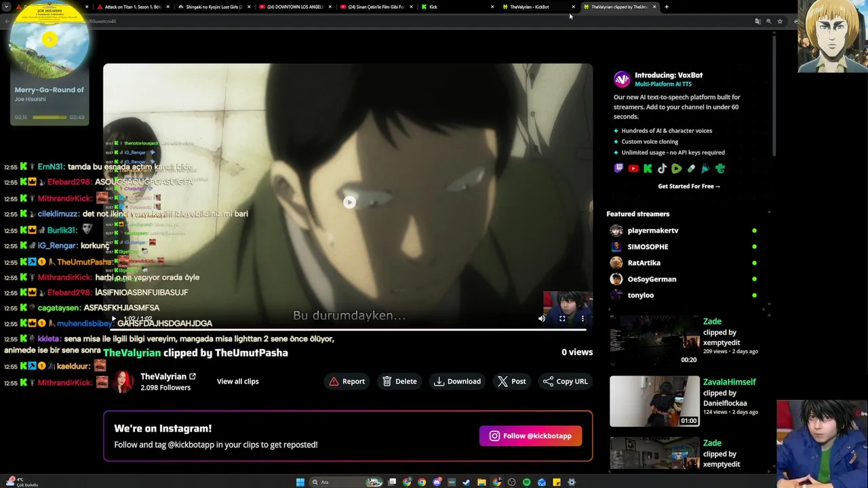
Task: Open the three-dot player options menu
Action: coord(583,319)
